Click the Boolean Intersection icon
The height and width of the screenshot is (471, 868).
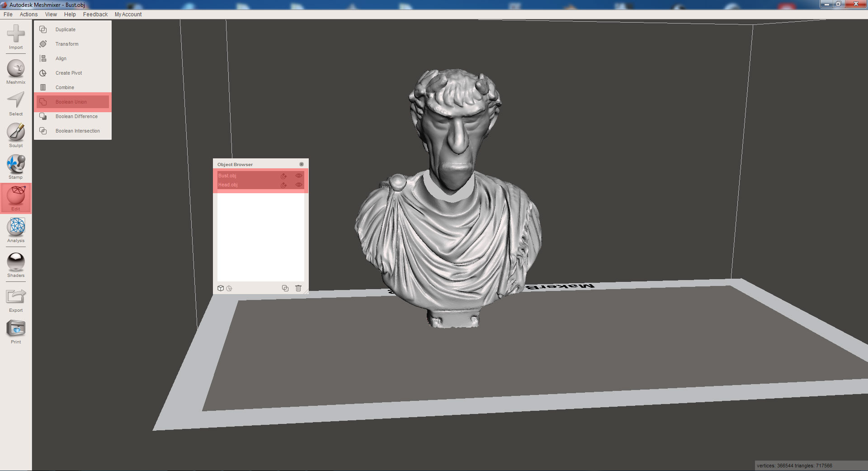coord(43,131)
